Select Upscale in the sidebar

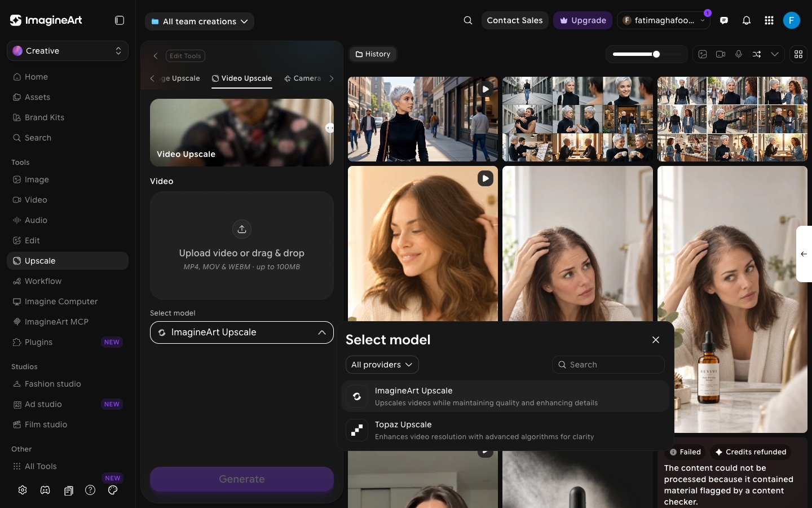[x=68, y=261]
